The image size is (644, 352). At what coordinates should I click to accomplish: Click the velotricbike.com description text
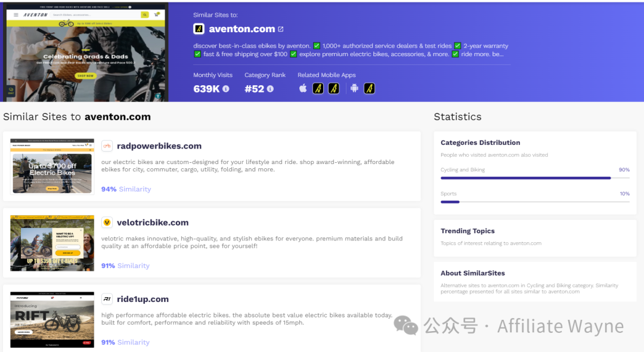[252, 242]
